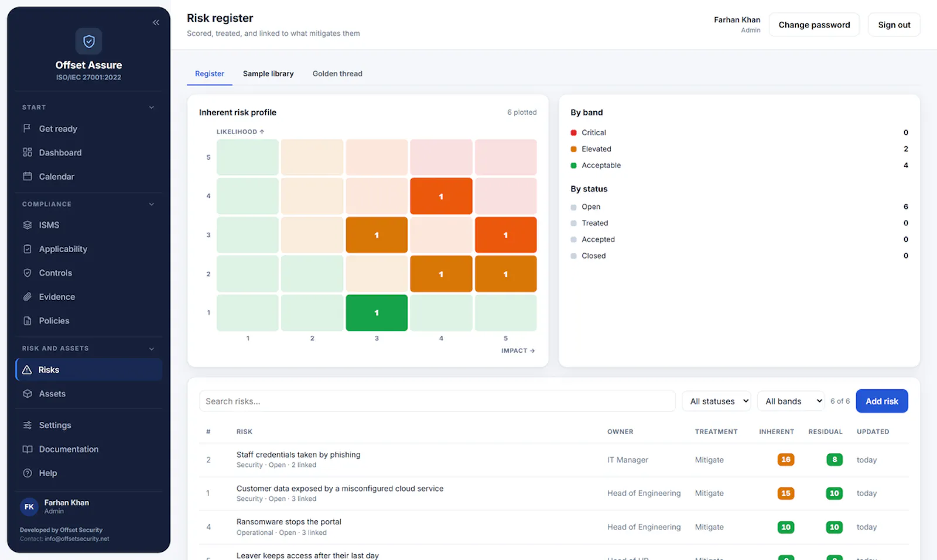Click the orange Elevated band swatch
The height and width of the screenshot is (560, 937).
click(x=574, y=149)
